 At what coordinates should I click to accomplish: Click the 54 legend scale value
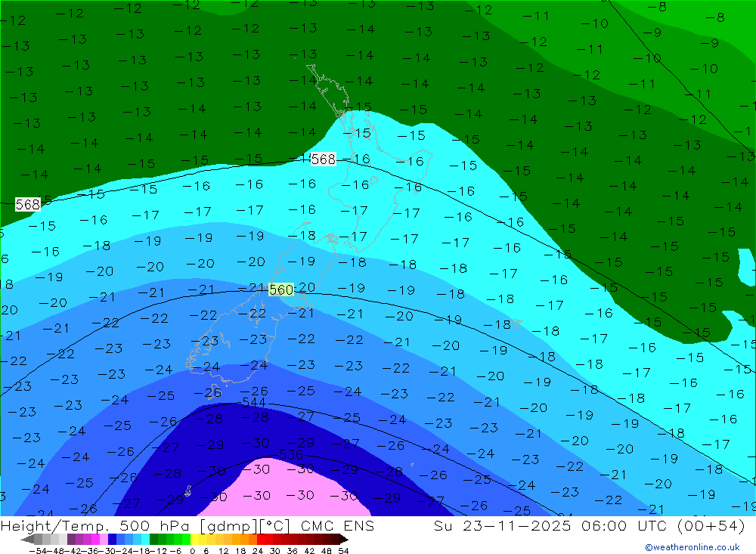(x=343, y=551)
